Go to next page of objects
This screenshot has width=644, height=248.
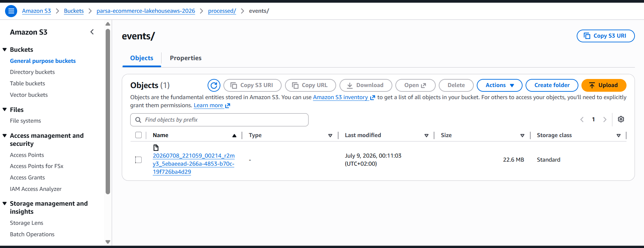click(x=605, y=119)
